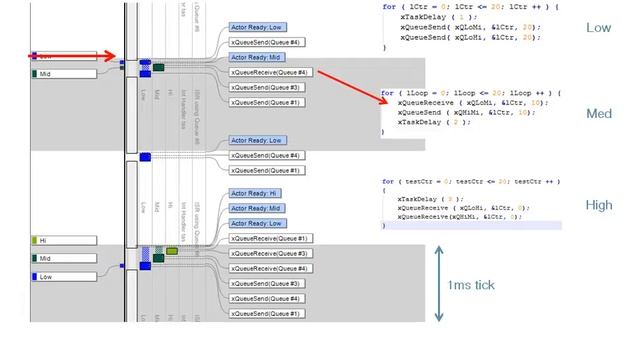
Task: Select the olive Hi task fragment
Action: [x=172, y=251]
